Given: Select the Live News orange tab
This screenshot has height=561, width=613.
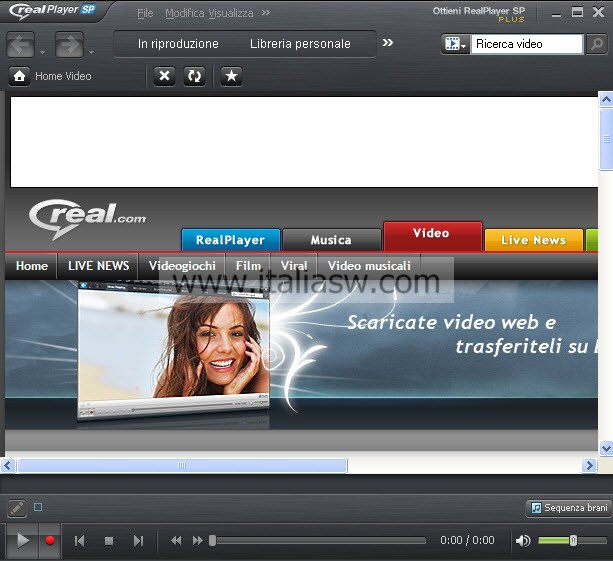Looking at the screenshot, I should [534, 240].
